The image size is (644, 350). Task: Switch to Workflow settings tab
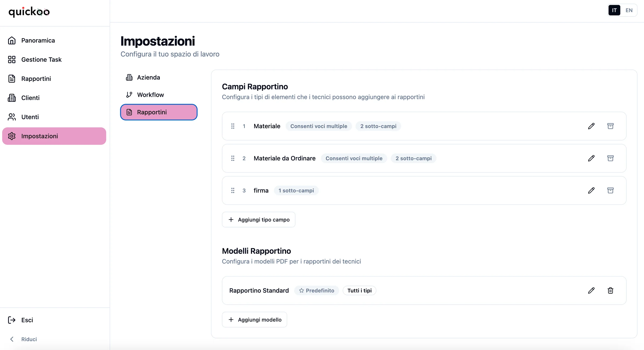click(159, 95)
